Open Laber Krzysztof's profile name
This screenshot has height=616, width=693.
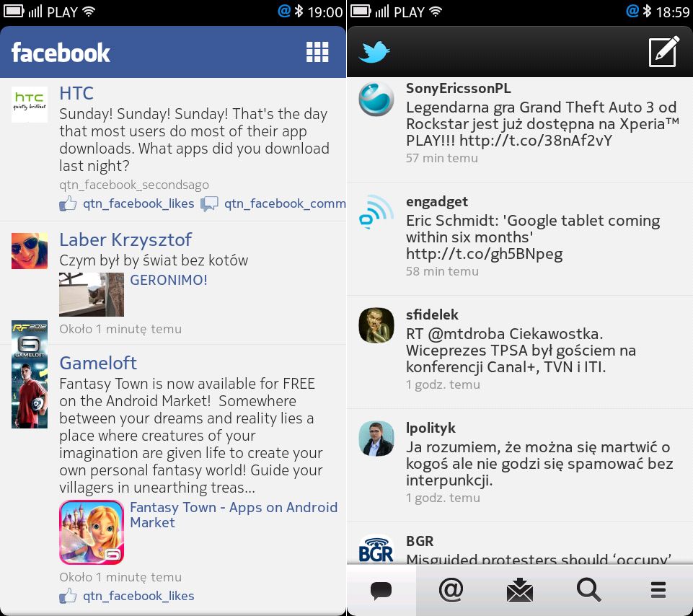pos(125,239)
